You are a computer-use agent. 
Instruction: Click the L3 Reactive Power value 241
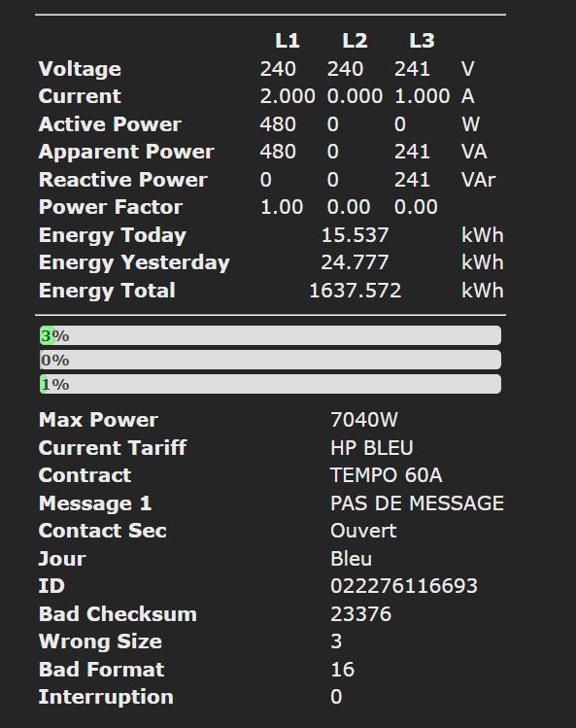(x=412, y=180)
